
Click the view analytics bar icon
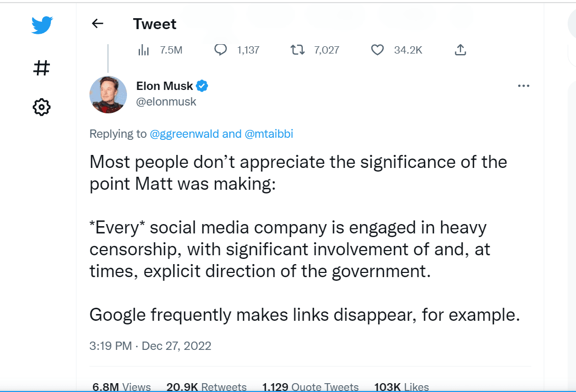click(144, 50)
